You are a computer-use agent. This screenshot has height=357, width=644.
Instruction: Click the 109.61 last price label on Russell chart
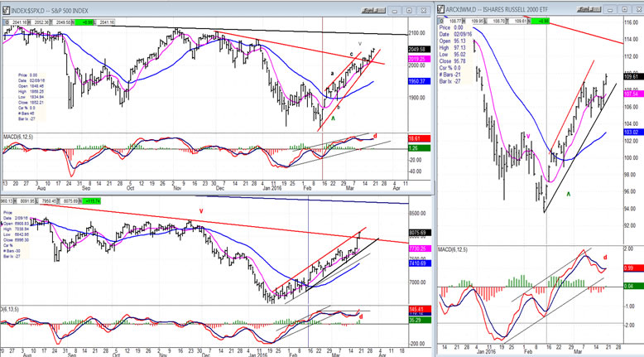[631, 76]
